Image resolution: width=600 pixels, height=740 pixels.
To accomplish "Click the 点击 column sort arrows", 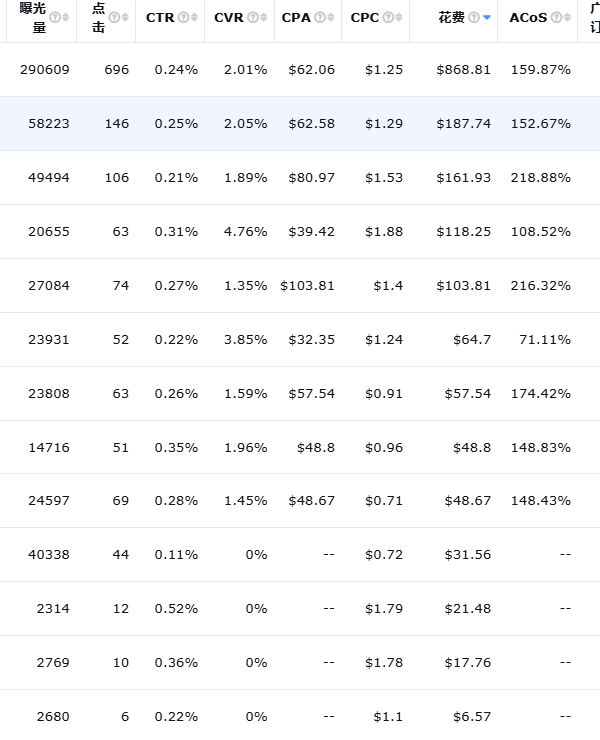I will [126, 18].
